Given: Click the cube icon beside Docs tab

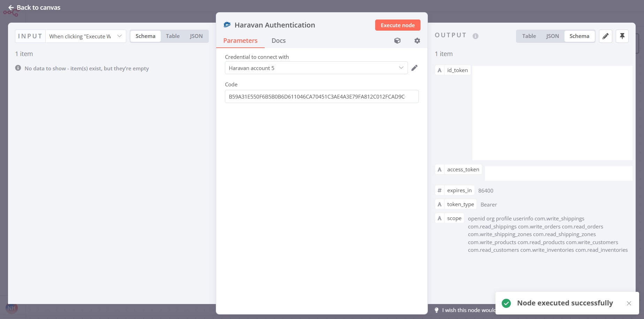Looking at the screenshot, I should 397,41.
